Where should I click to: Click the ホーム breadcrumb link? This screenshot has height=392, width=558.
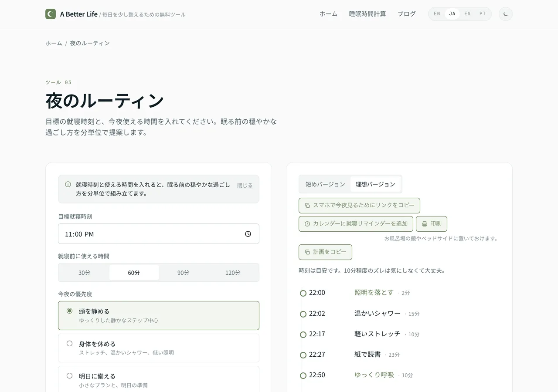pyautogui.click(x=54, y=43)
